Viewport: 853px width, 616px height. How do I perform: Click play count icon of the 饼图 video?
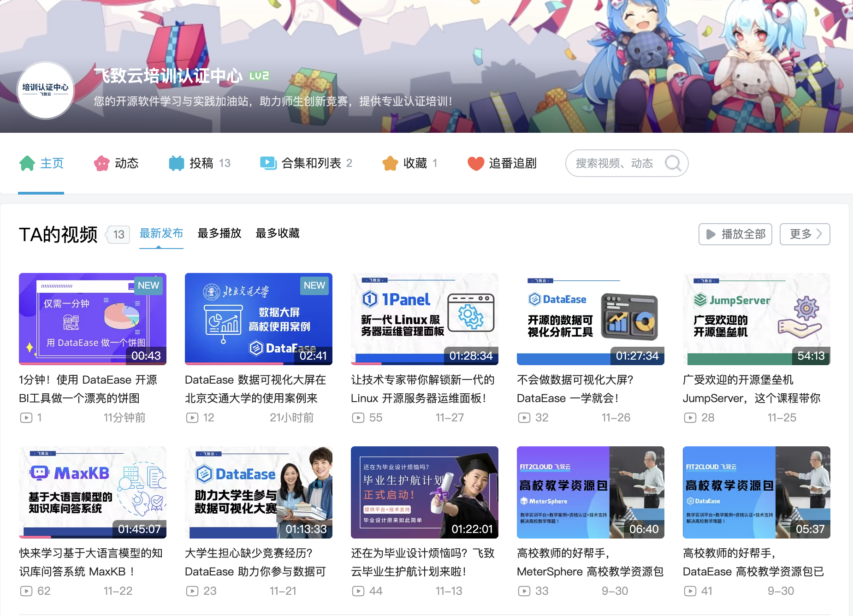26,418
